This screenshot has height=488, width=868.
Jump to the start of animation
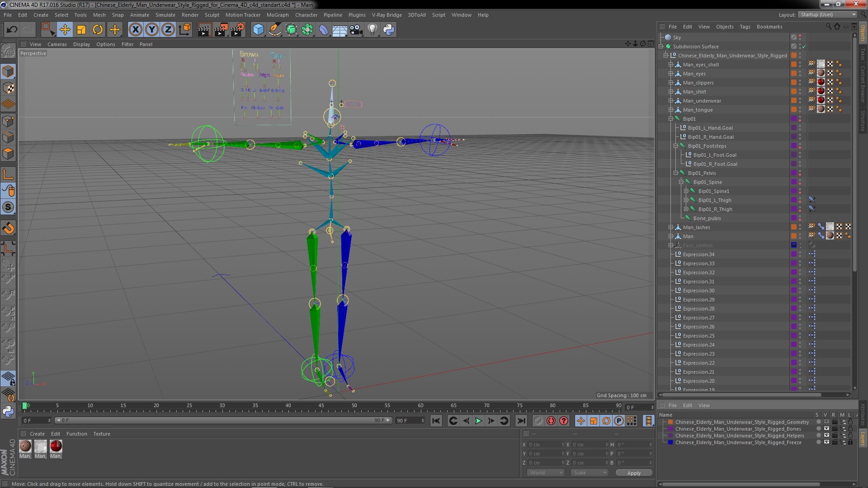[x=436, y=421]
